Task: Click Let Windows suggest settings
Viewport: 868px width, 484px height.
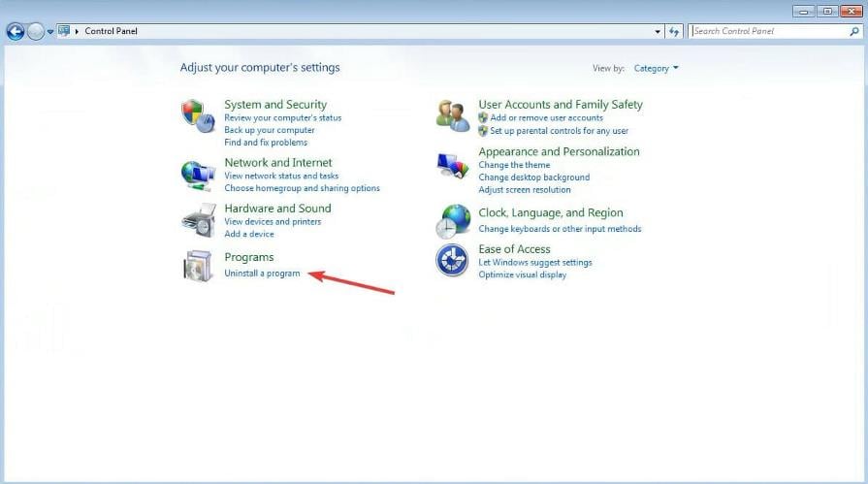Action: click(x=535, y=263)
